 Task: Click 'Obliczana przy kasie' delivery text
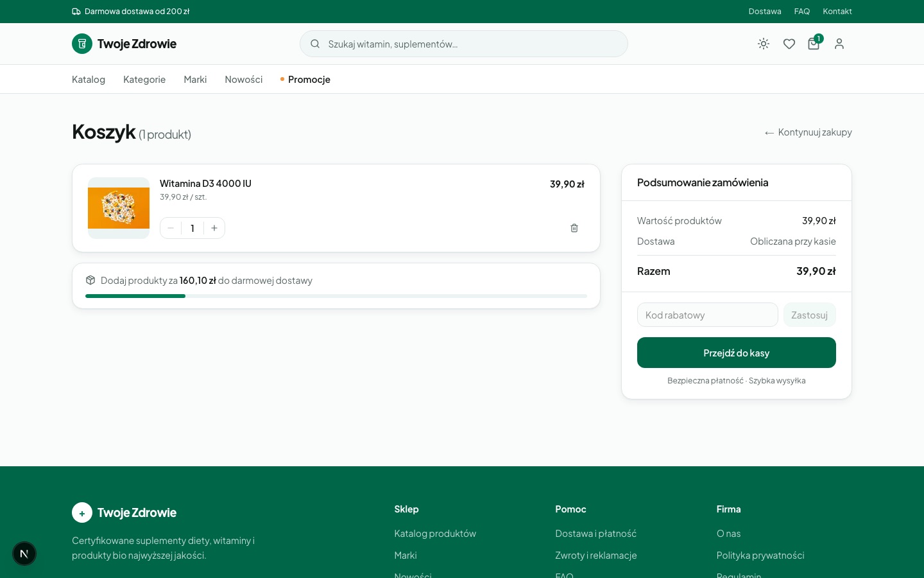(x=793, y=241)
